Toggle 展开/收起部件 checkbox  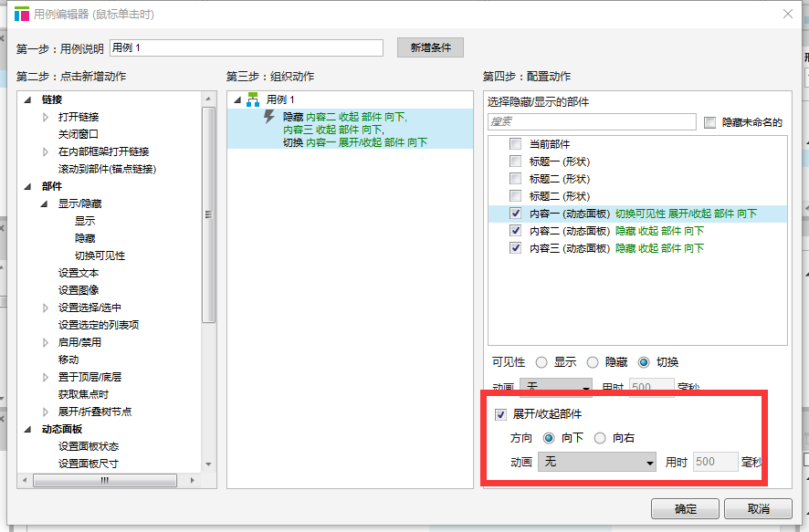(500, 414)
